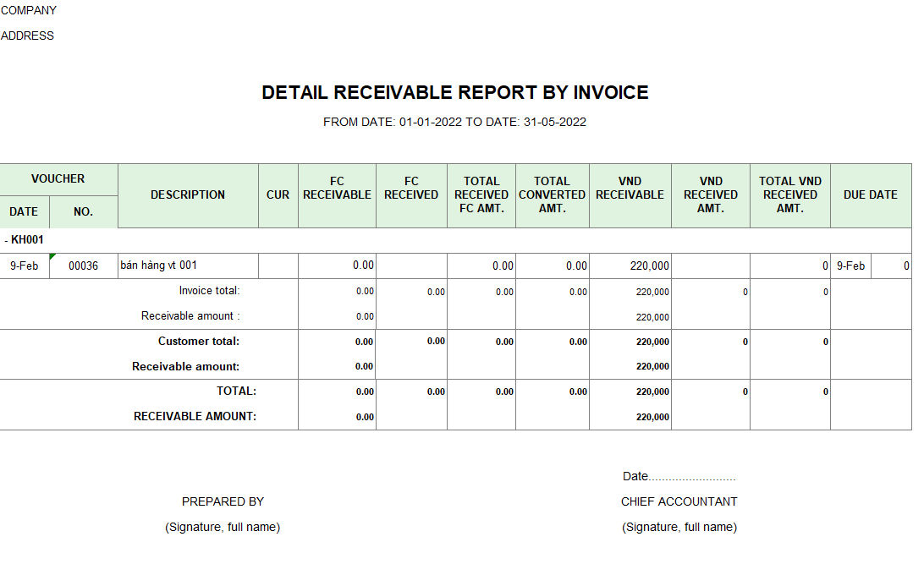Click the COMPANY label at the top
Viewport: 924px width, 586px height.
pos(28,11)
